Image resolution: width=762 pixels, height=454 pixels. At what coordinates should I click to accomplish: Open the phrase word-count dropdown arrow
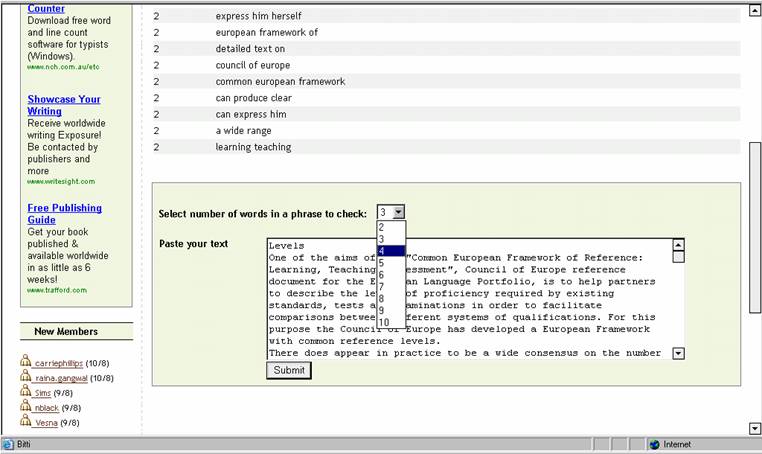(x=398, y=212)
